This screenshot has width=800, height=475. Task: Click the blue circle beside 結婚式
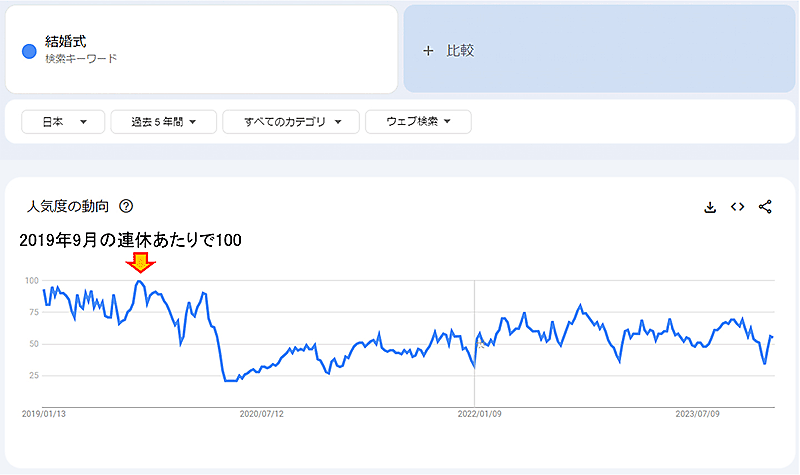click(x=29, y=50)
